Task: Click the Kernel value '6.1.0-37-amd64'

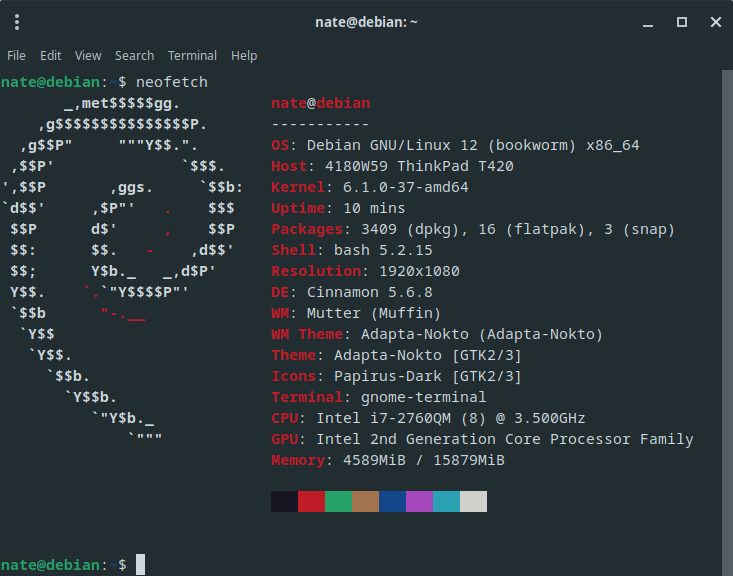Action: [406, 187]
